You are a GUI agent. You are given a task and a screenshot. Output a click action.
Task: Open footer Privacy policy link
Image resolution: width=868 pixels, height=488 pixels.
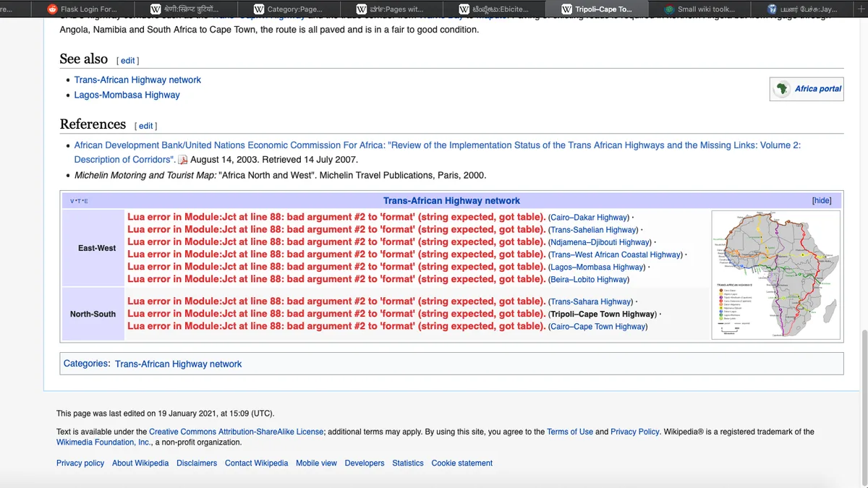click(80, 463)
